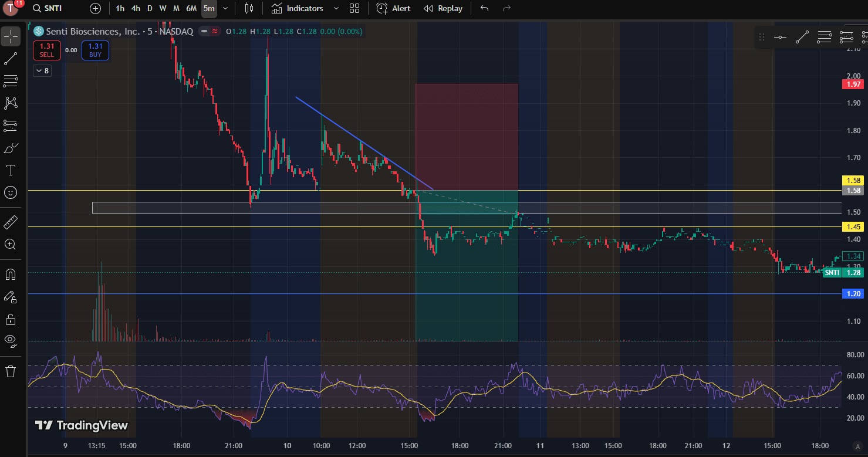This screenshot has width=868, height=457.
Task: Hide all drawings with eye icon
Action: pos(11,340)
